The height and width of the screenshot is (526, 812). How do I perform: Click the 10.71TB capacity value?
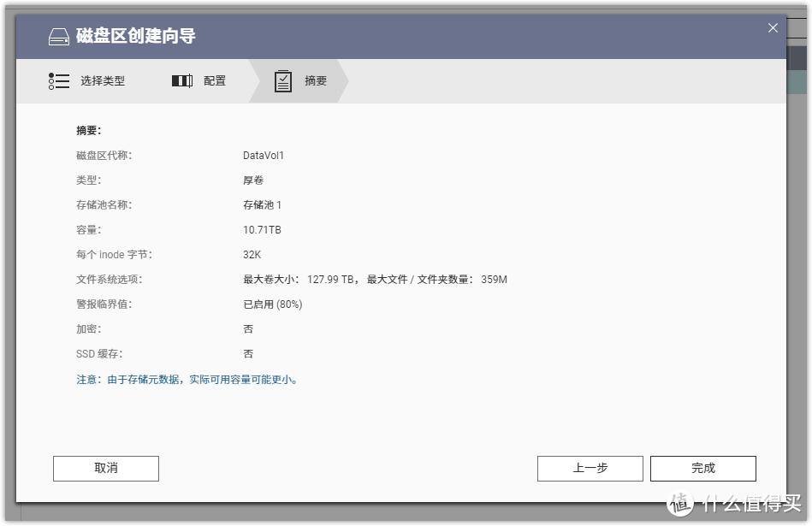click(264, 229)
